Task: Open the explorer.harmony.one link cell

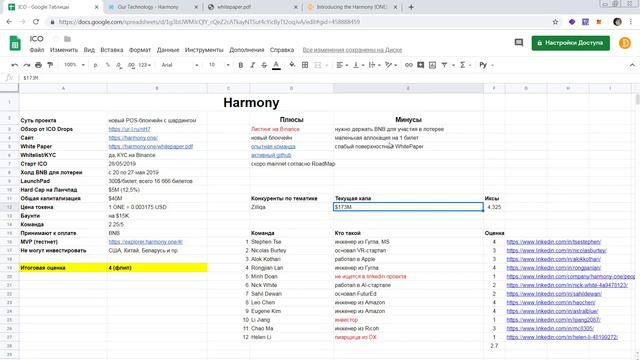Action: [x=146, y=242]
